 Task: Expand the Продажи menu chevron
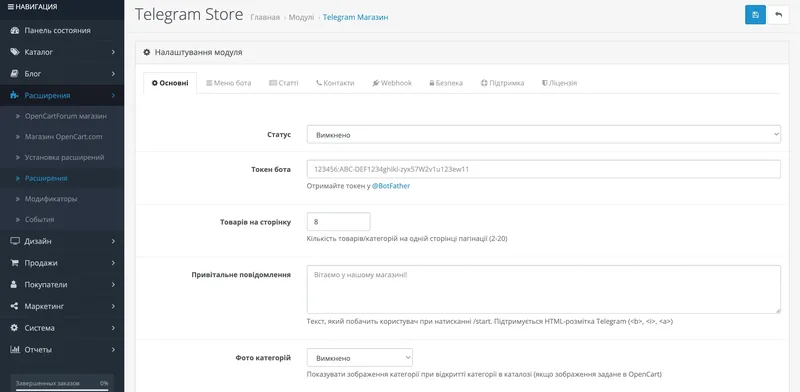(113, 263)
